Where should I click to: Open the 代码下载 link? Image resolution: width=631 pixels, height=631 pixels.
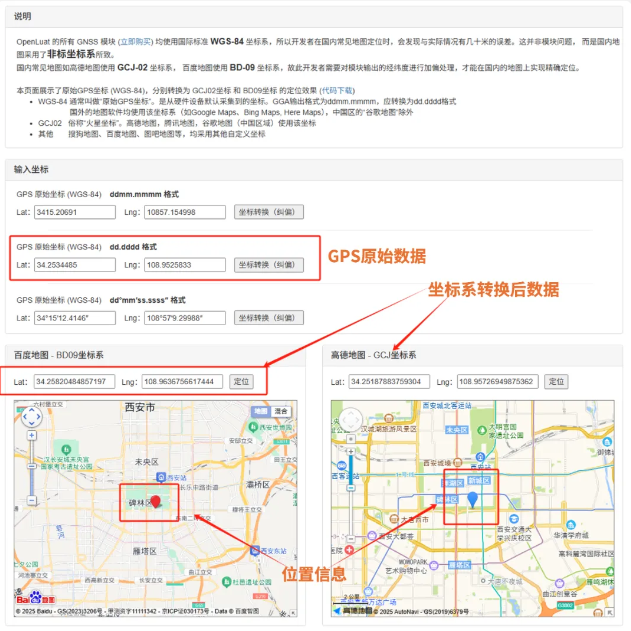(337, 90)
